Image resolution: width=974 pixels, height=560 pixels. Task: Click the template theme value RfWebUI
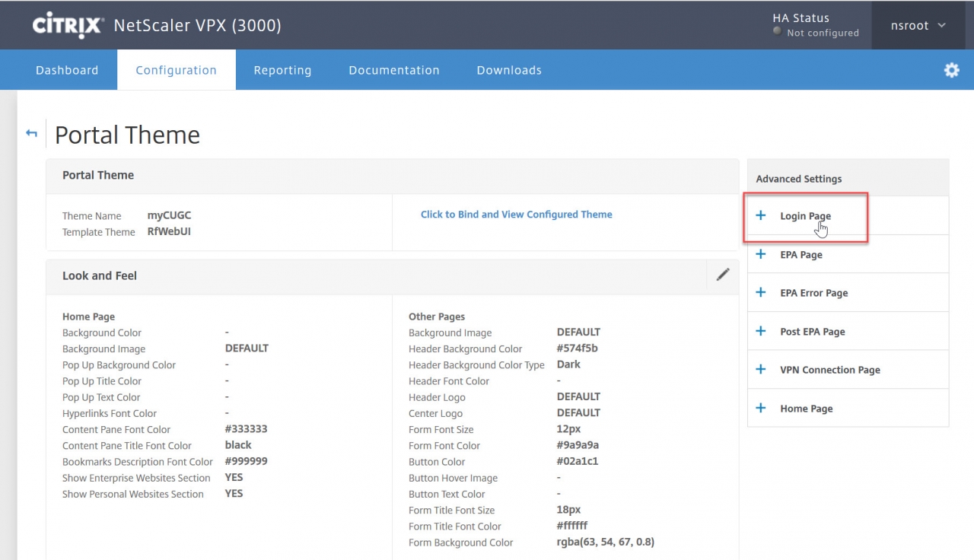tap(169, 231)
